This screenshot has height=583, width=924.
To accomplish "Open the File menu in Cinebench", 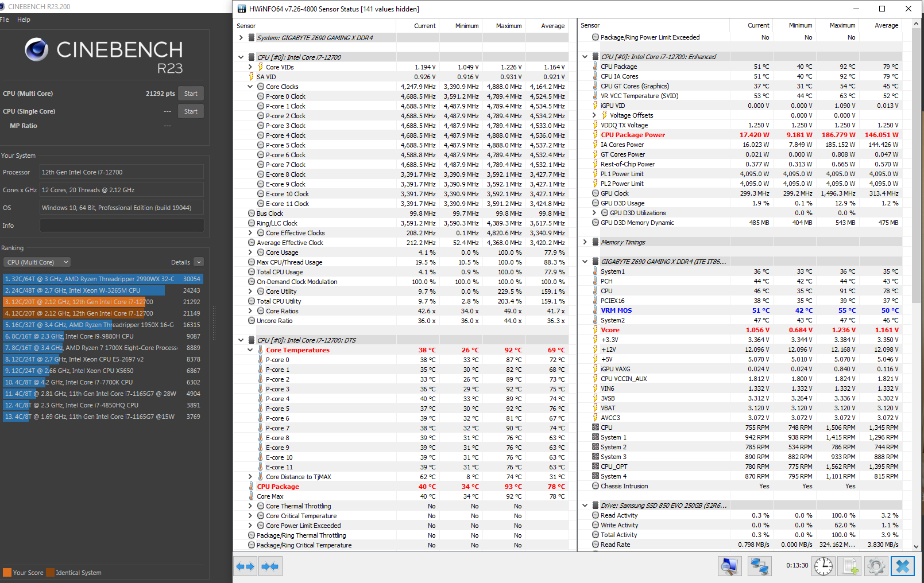I will (x=5, y=20).
